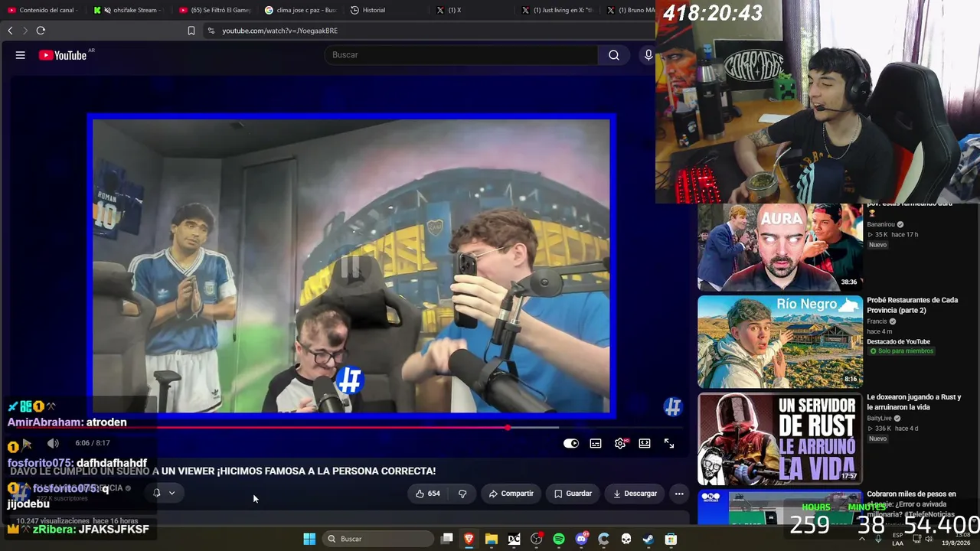Image resolution: width=980 pixels, height=551 pixels.
Task: Open Spotify from the taskbar
Action: [559, 539]
